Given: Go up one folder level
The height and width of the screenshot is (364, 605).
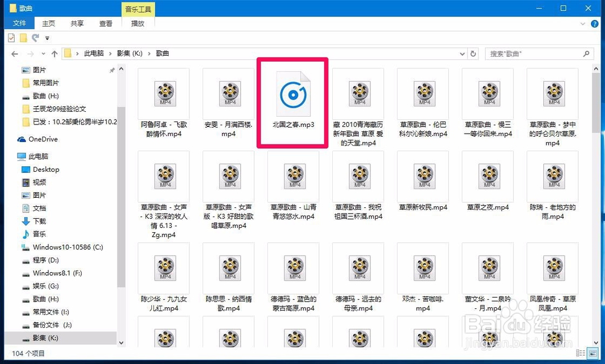Looking at the screenshot, I should 54,54.
